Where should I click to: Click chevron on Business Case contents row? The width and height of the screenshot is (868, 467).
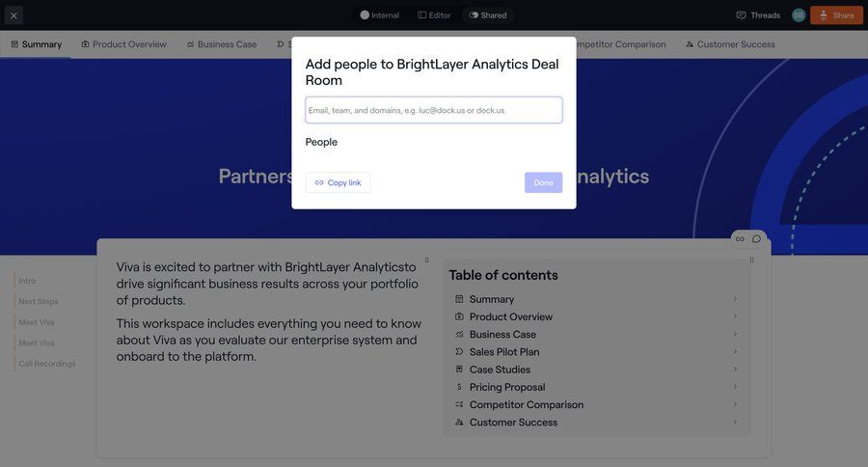(x=735, y=334)
